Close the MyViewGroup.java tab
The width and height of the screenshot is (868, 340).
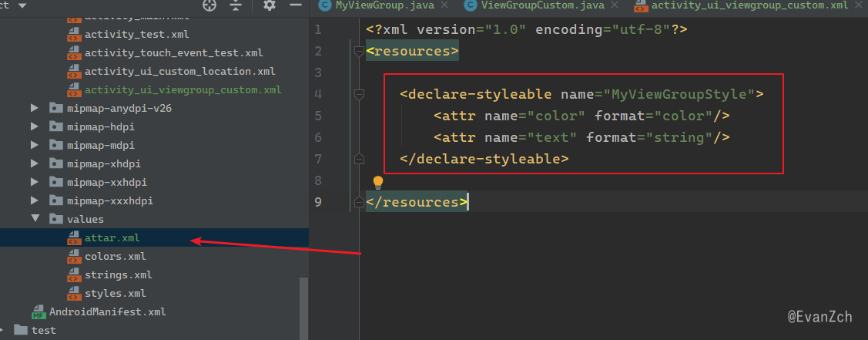tap(444, 6)
